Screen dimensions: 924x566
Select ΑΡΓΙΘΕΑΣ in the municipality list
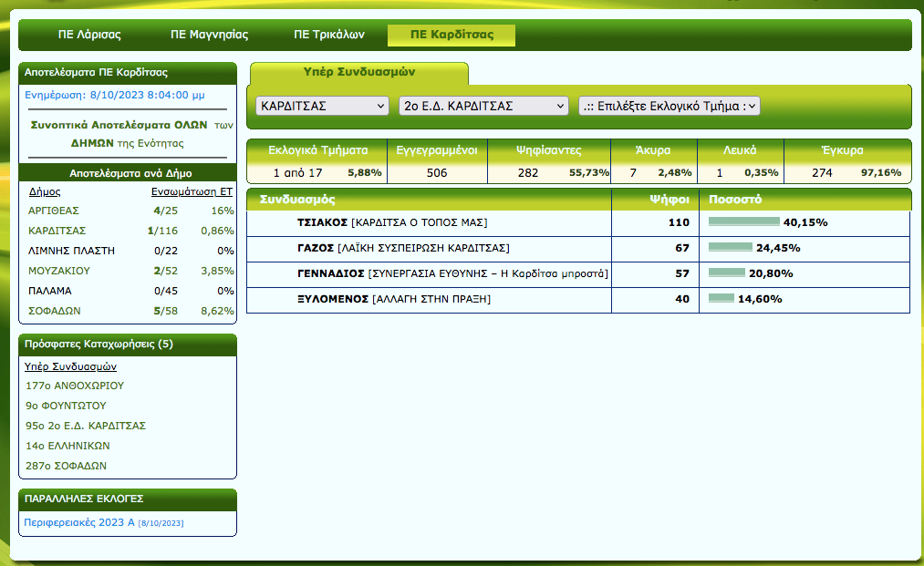[x=53, y=211]
